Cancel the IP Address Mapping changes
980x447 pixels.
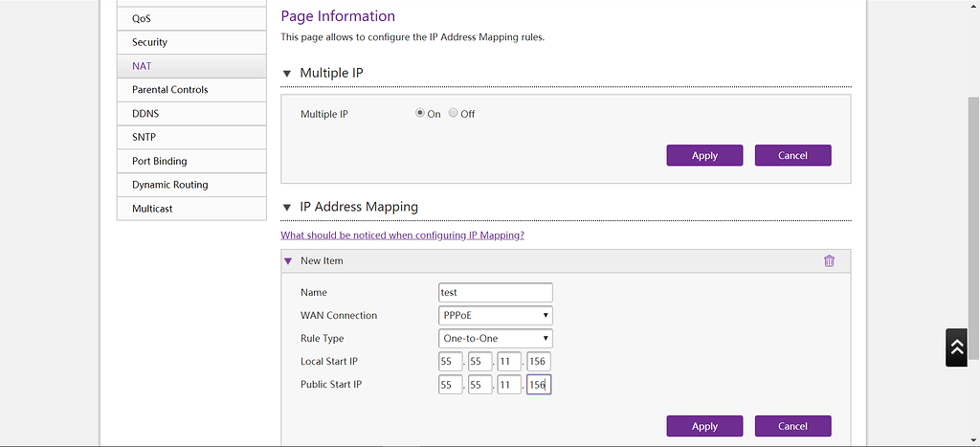click(792, 426)
